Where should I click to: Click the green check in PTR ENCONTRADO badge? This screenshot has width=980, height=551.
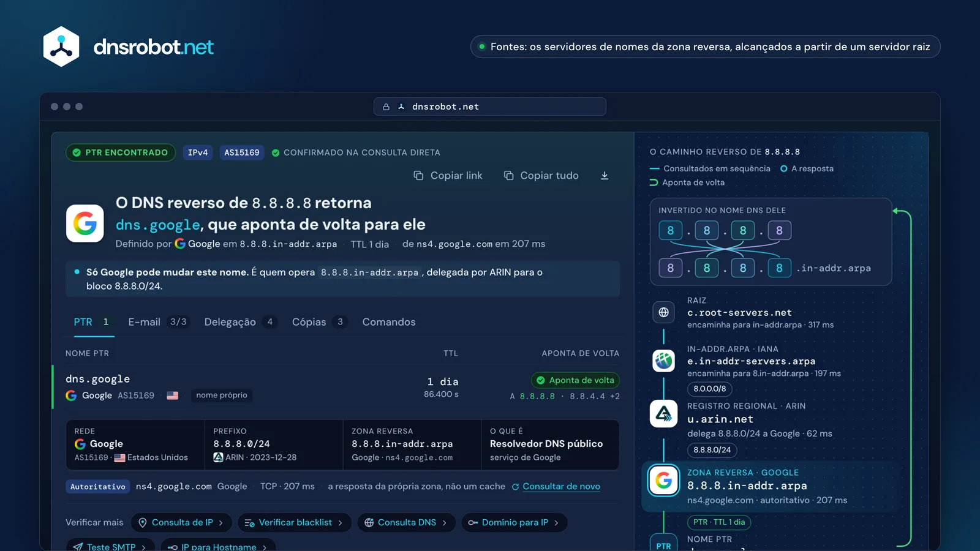pyautogui.click(x=77, y=152)
